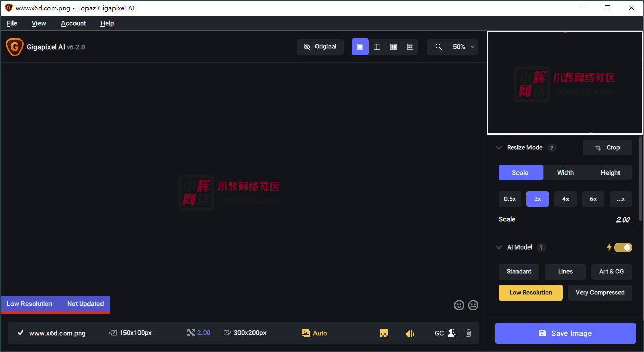The image size is (644, 352).
Task: Show help for Resize Mode
Action: (x=552, y=148)
